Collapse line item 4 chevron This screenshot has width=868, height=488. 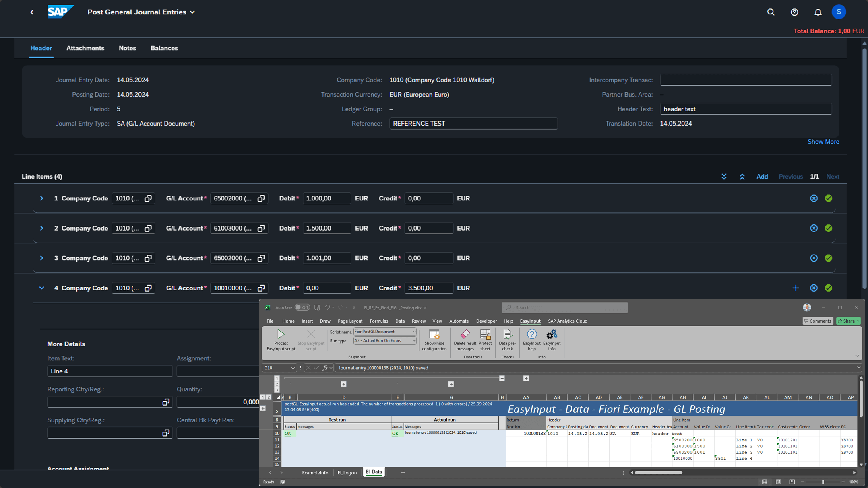point(41,288)
